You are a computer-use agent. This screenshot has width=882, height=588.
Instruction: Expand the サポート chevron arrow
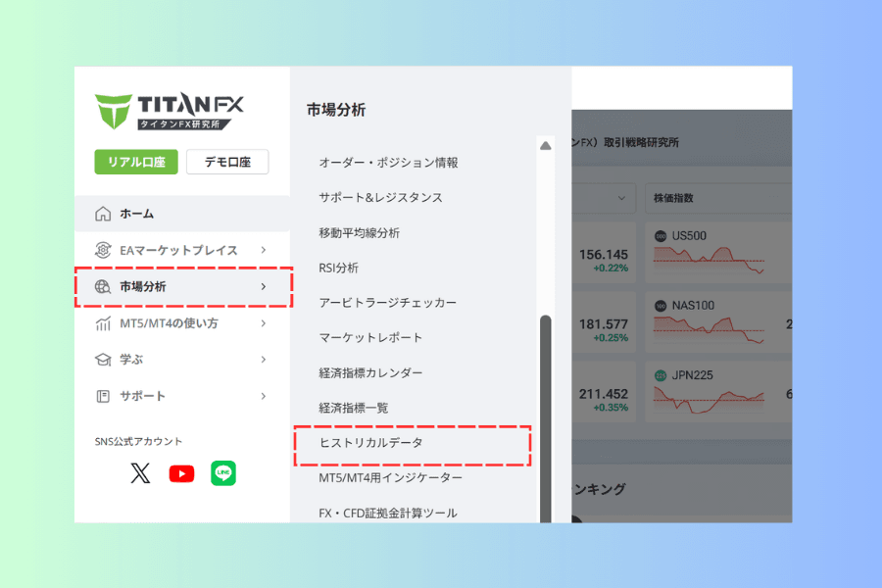pos(264,396)
